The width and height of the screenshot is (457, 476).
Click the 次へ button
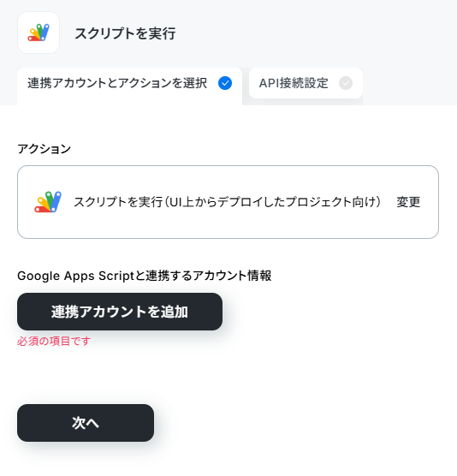86,423
